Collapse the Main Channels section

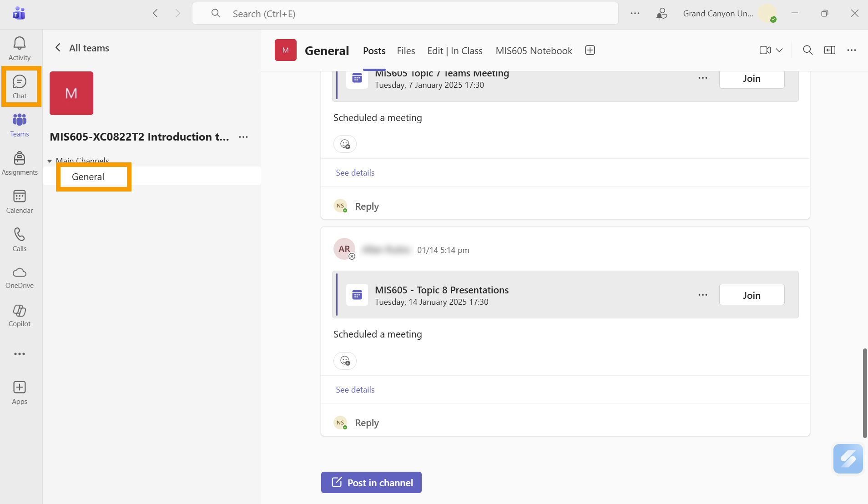click(50, 161)
